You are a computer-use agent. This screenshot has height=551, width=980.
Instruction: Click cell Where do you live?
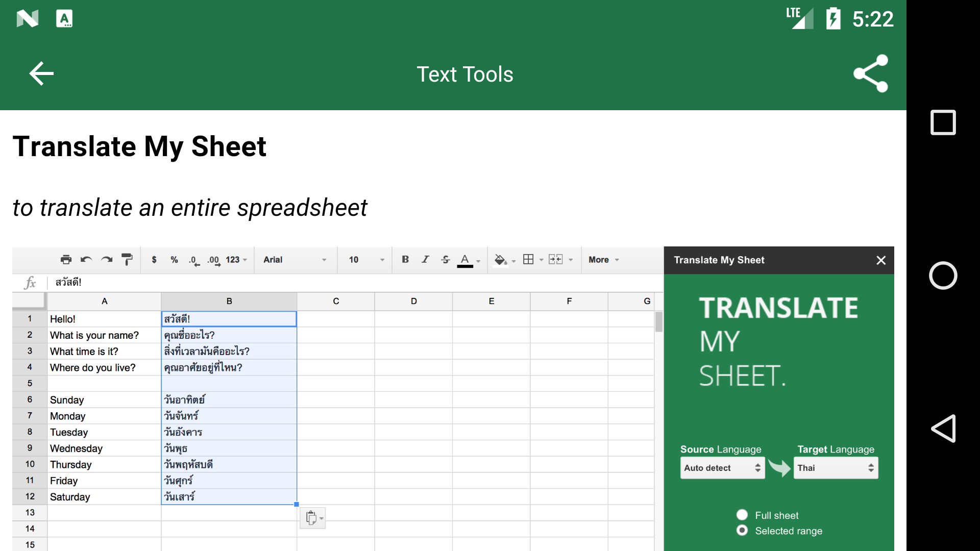[104, 368]
